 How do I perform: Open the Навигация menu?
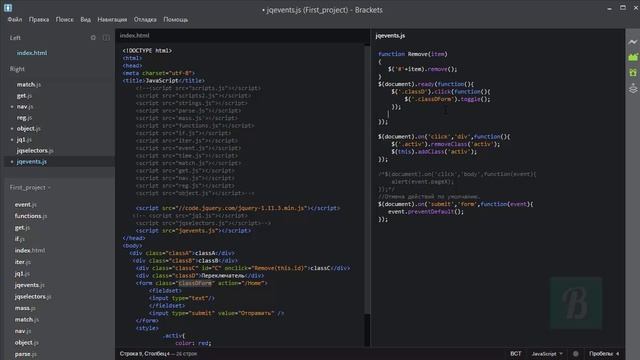112,20
